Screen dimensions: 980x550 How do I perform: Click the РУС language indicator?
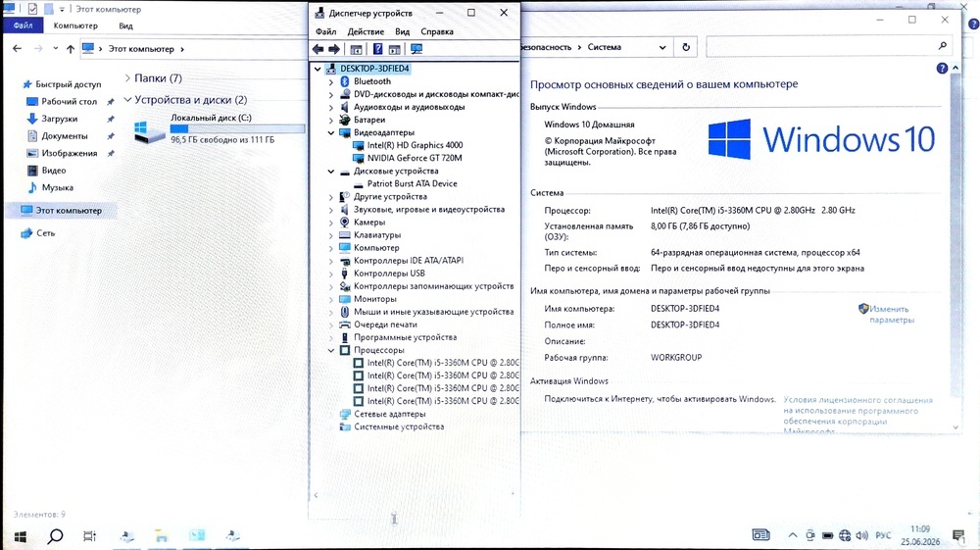(883, 535)
